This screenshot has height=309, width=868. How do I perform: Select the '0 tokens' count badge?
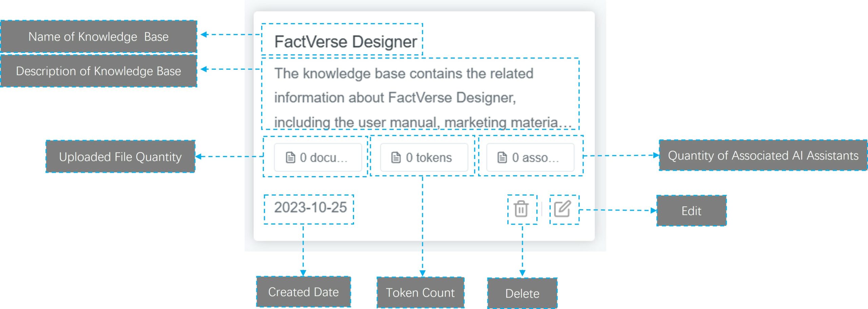coord(424,158)
